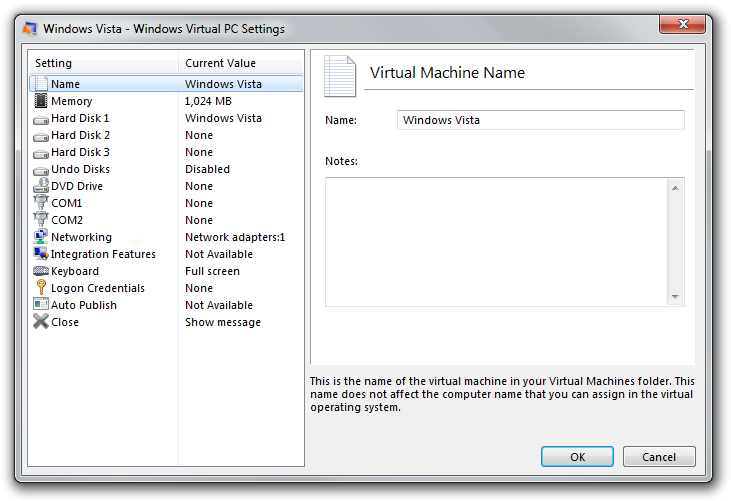The width and height of the screenshot is (731, 501).
Task: Click the Virtual PC title bar icon
Action: click(30, 29)
